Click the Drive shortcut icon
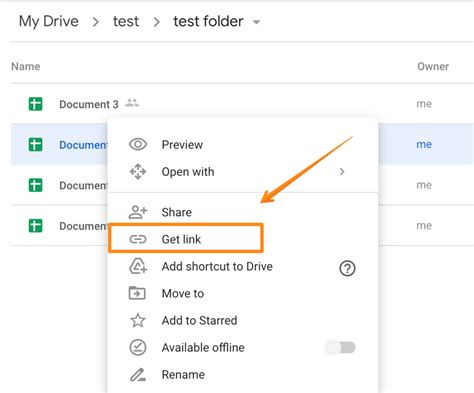 point(138,266)
